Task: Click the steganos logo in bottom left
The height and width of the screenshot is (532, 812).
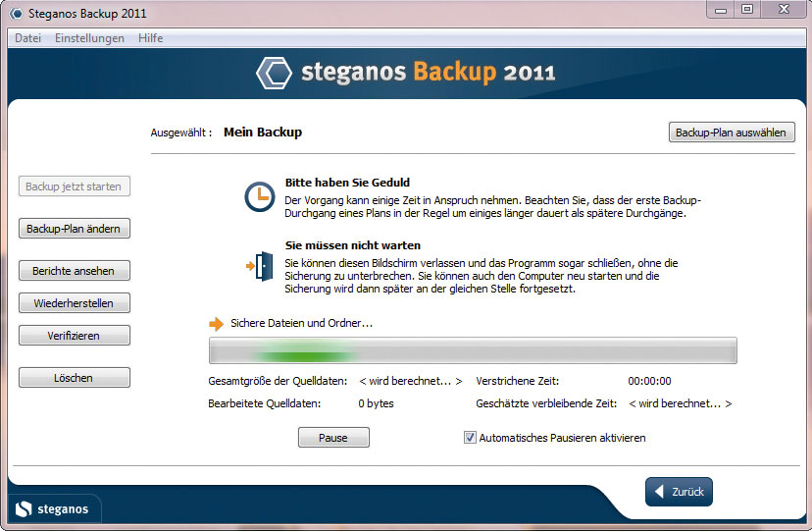Action: (x=52, y=509)
